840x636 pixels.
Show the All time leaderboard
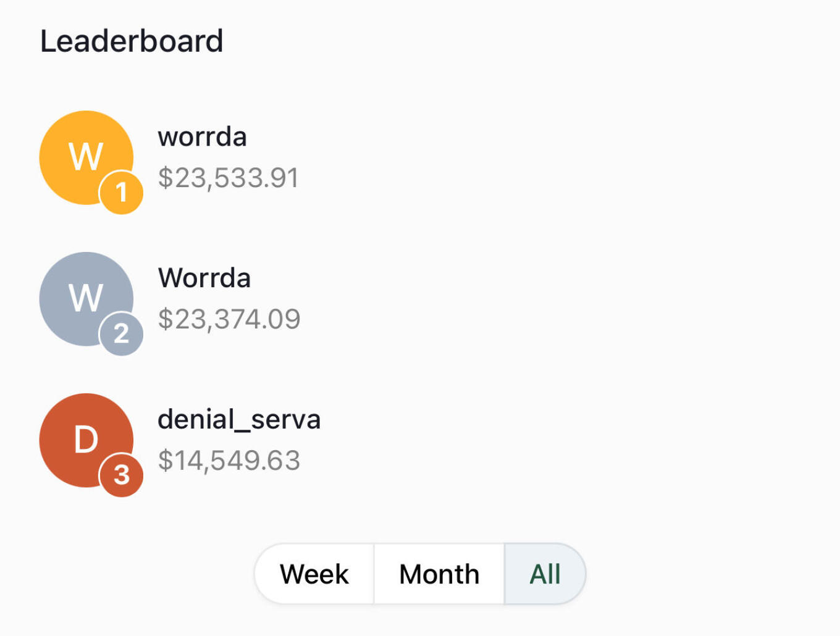point(545,574)
